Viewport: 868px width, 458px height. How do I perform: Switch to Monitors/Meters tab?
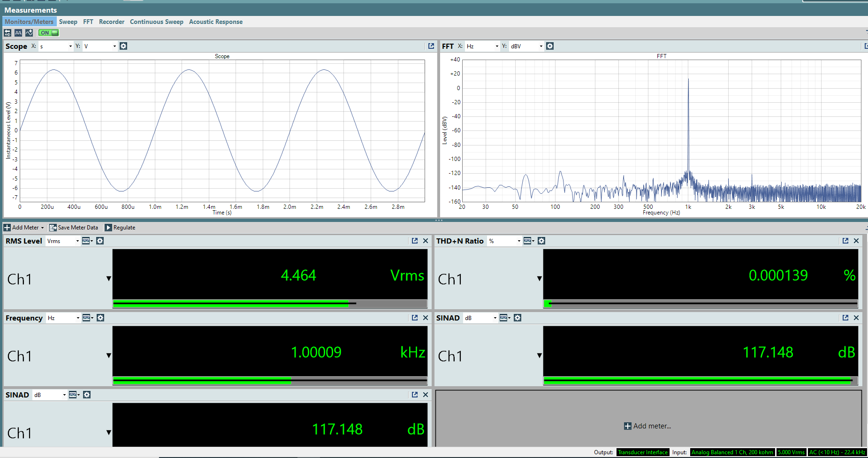(x=29, y=22)
